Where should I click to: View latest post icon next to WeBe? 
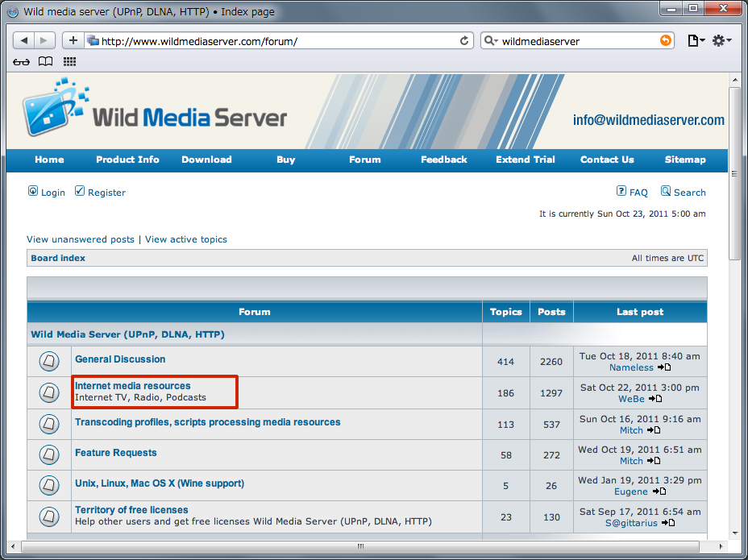click(x=655, y=398)
